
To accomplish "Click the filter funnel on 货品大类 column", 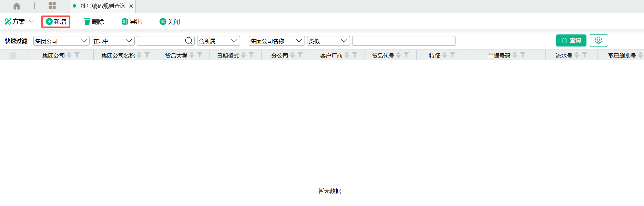I will (x=200, y=55).
